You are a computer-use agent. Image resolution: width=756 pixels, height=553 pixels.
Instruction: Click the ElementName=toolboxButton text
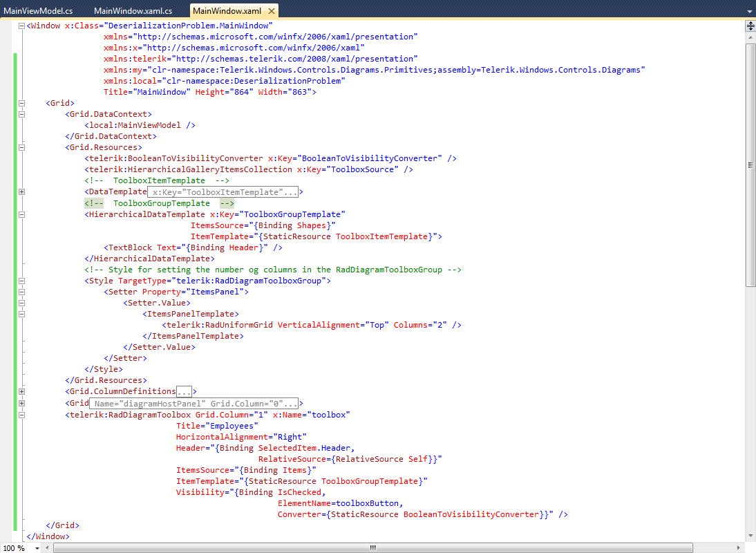341,504
